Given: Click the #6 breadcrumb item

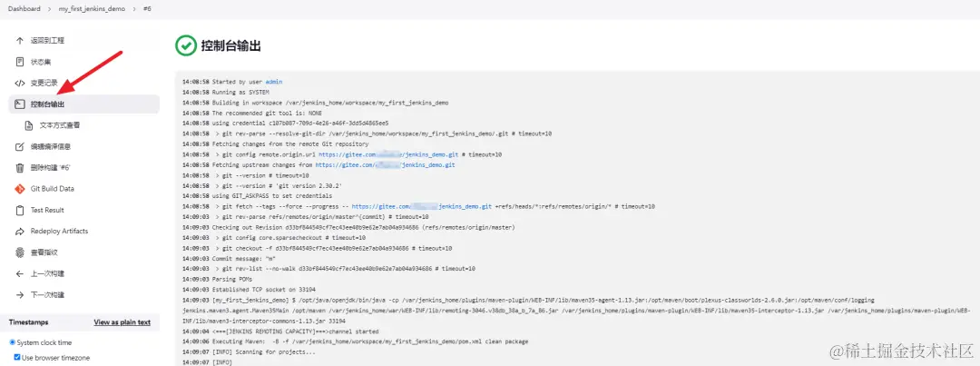Looking at the screenshot, I should [147, 9].
